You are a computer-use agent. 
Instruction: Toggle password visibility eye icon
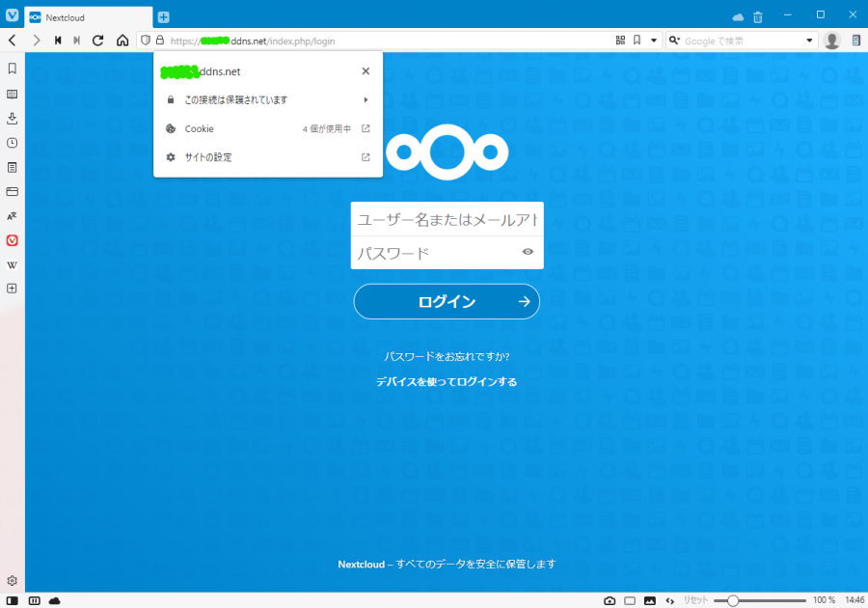pyautogui.click(x=528, y=252)
